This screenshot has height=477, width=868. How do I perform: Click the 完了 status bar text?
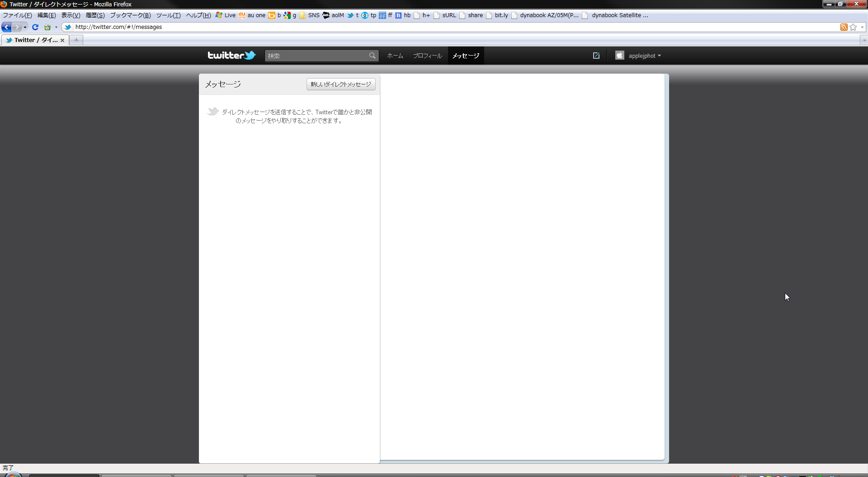point(8,468)
